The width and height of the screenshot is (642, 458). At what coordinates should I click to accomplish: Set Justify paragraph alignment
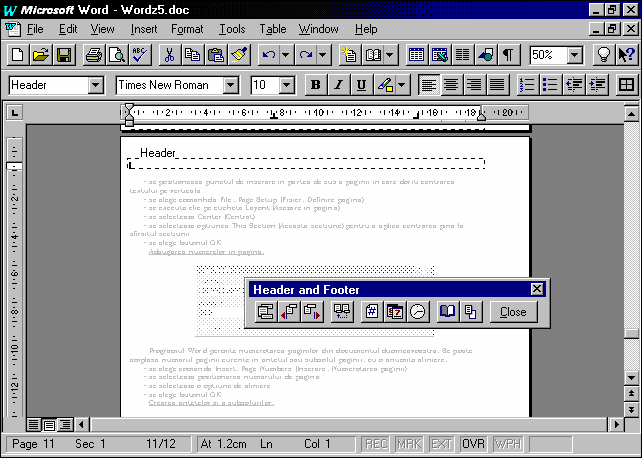497,85
